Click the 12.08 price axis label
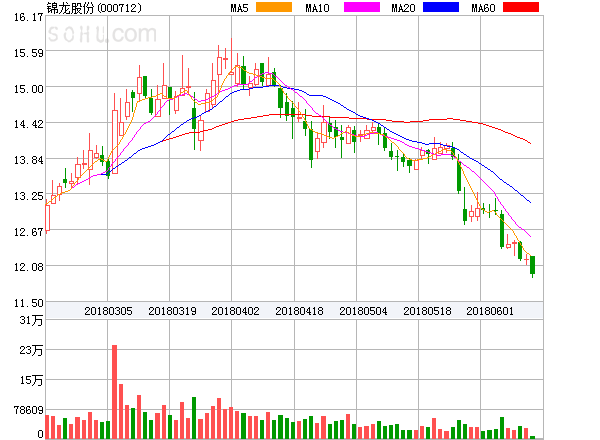This screenshot has height=440, width=600. click(x=28, y=267)
